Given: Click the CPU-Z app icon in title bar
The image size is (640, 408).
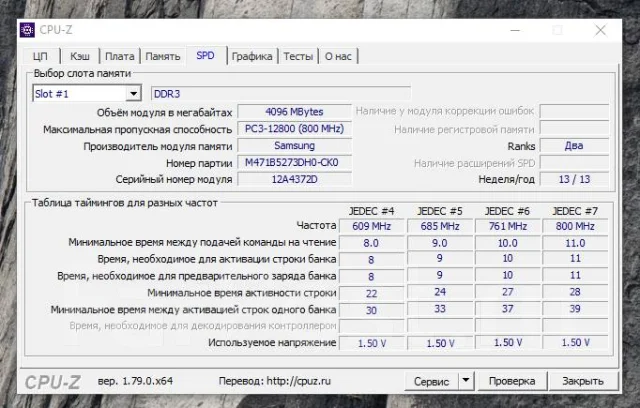Looking at the screenshot, I should (x=27, y=30).
